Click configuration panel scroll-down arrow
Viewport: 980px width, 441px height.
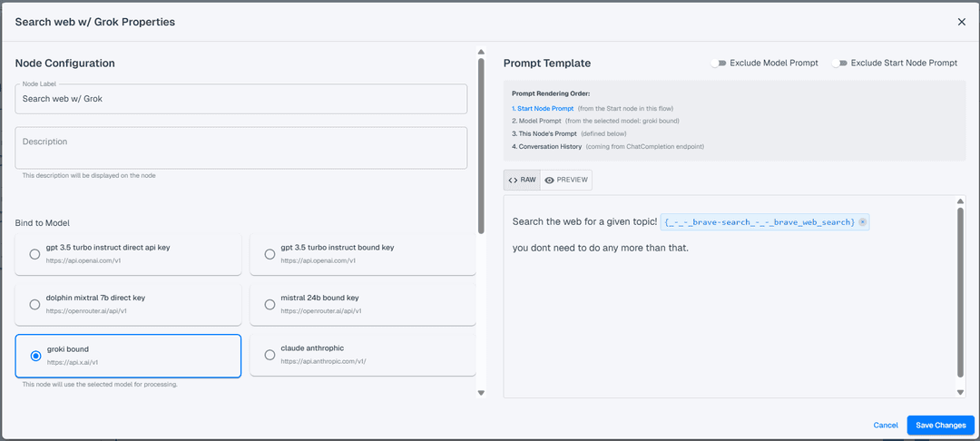tap(481, 393)
